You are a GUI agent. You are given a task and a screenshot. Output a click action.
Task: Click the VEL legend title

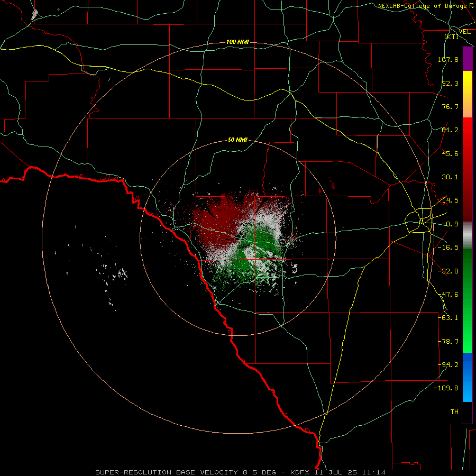point(464,32)
